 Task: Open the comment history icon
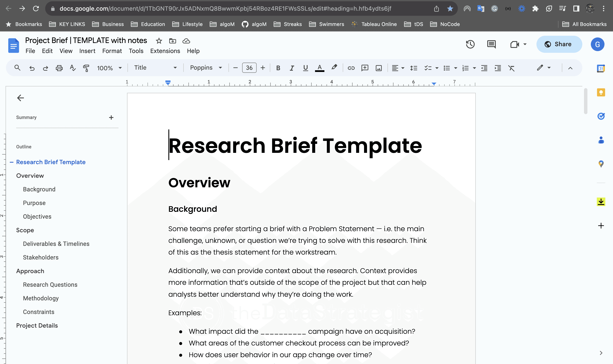pos(491,44)
